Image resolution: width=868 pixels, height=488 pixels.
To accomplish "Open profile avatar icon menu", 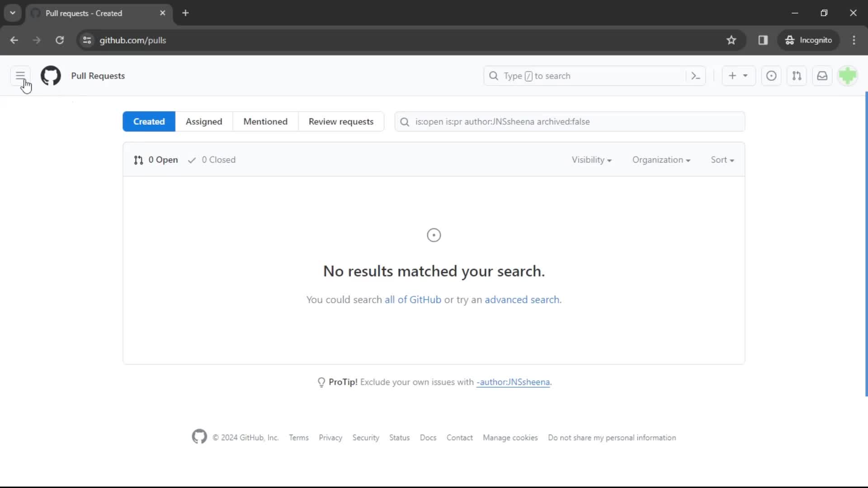I will pyautogui.click(x=848, y=75).
